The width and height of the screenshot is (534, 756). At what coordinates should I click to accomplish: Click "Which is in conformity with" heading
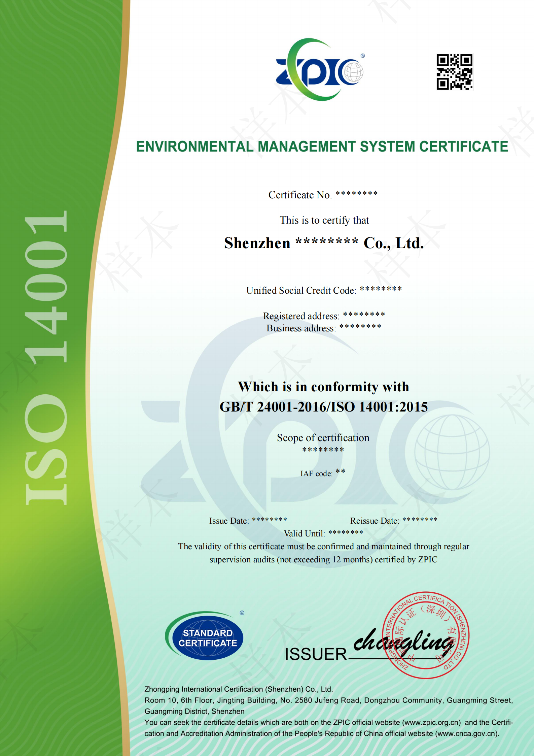click(x=323, y=387)
